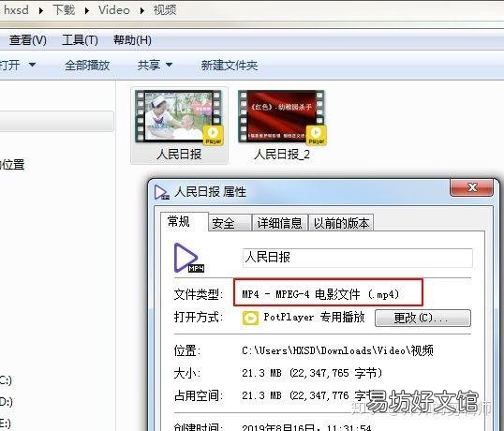Image resolution: width=504 pixels, height=431 pixels.
Task: Switch to the 以前的版本 tab
Action: pyautogui.click(x=341, y=223)
